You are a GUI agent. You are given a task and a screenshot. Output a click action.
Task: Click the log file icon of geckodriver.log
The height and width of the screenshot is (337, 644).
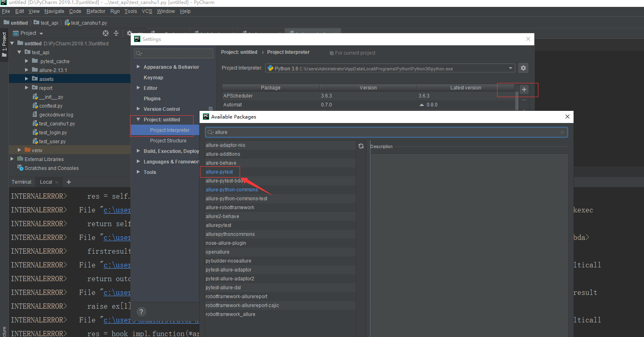pyautogui.click(x=35, y=114)
